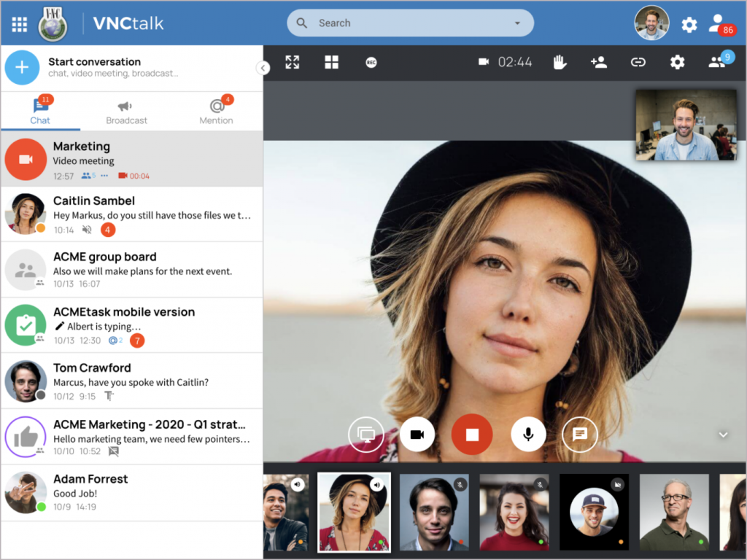Add a participant to the call
Screen dimensions: 747x560
[598, 62]
